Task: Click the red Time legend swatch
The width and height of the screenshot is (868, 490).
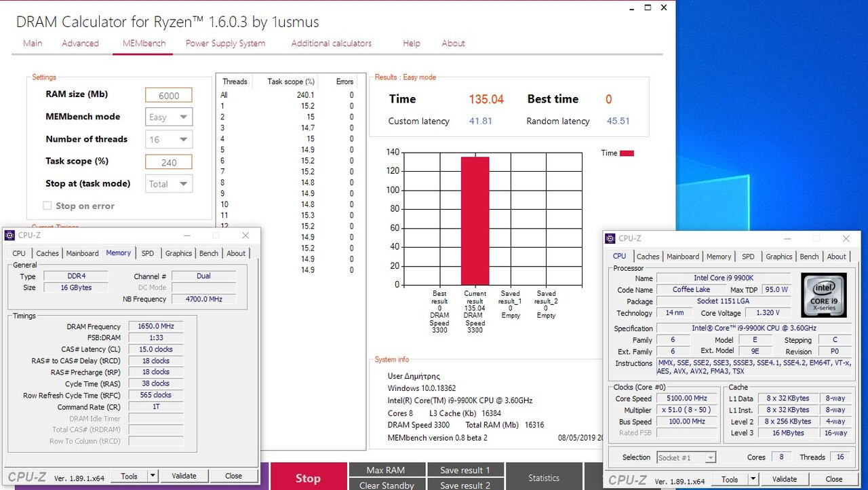Action: click(627, 153)
